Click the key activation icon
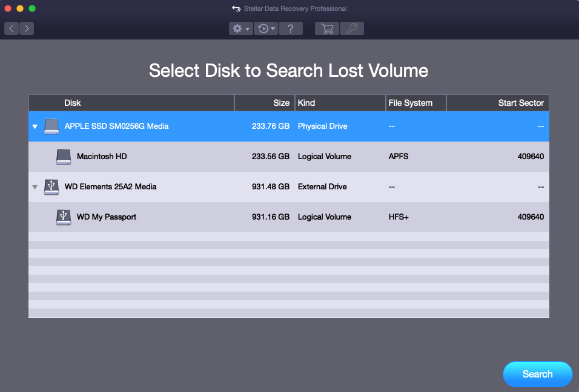The image size is (579, 392). pos(352,28)
